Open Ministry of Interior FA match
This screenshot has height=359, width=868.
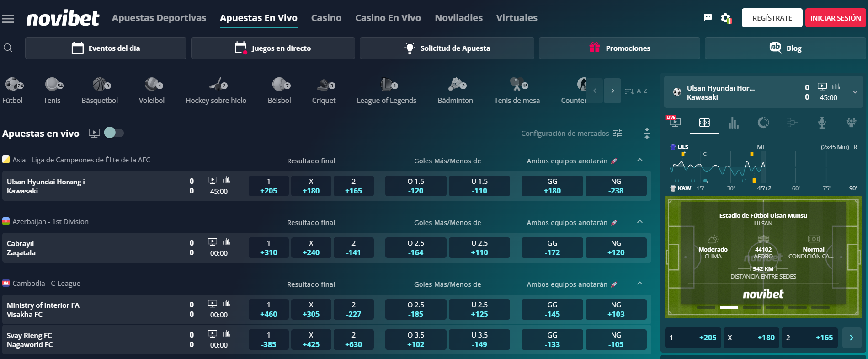coord(43,310)
